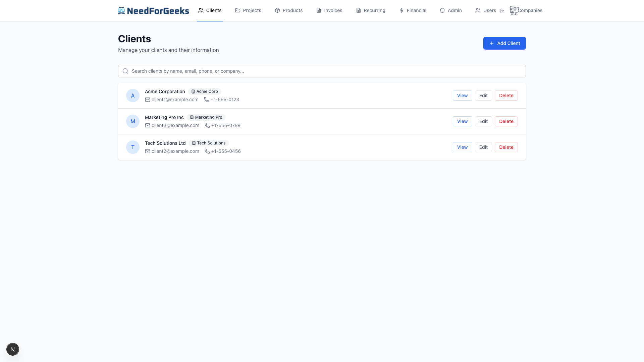Edit the Marketing Pro Inc client

click(483, 121)
